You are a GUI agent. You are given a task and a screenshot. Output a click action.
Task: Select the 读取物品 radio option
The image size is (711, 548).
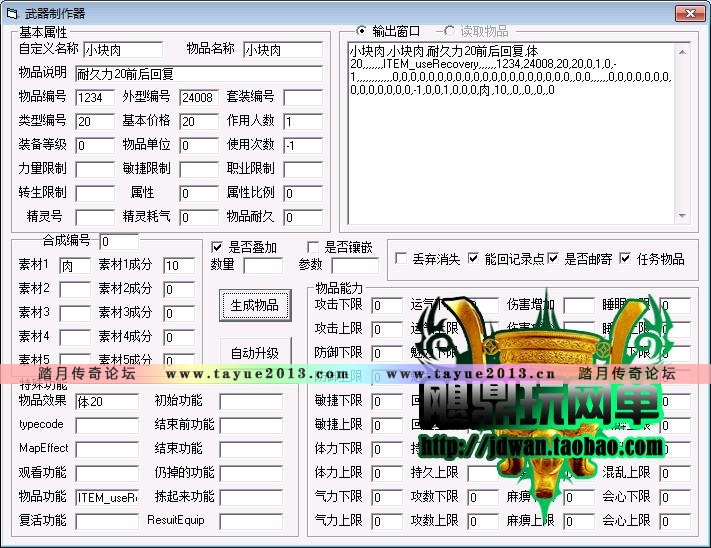click(x=449, y=31)
